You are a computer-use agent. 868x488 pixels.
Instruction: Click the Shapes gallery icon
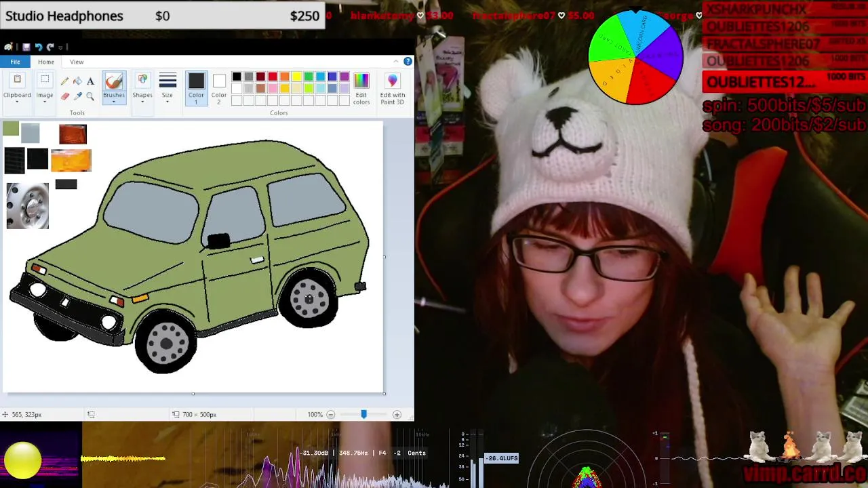coord(142,81)
